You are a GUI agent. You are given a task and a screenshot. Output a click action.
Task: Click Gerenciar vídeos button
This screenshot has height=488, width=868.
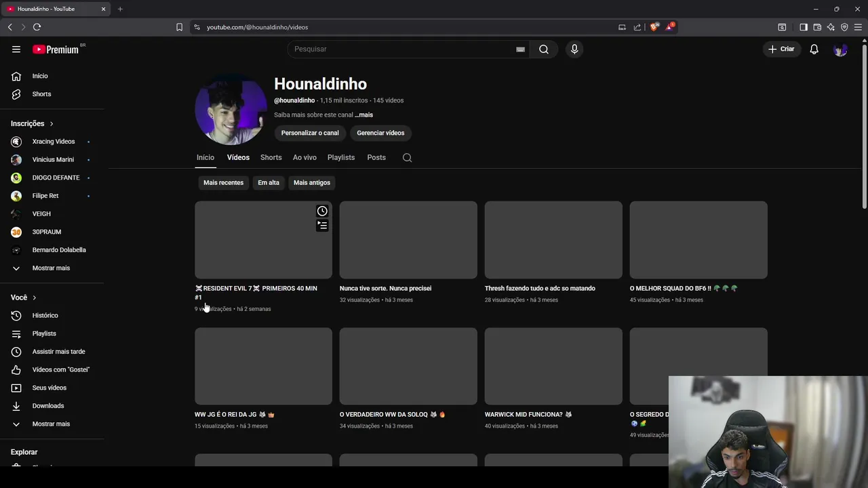pyautogui.click(x=380, y=133)
